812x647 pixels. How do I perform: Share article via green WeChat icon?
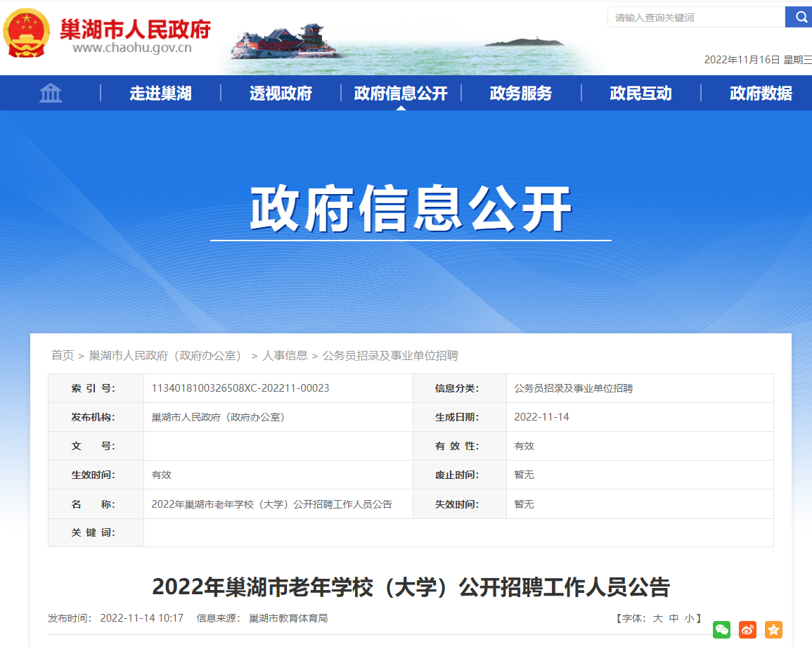click(x=721, y=629)
